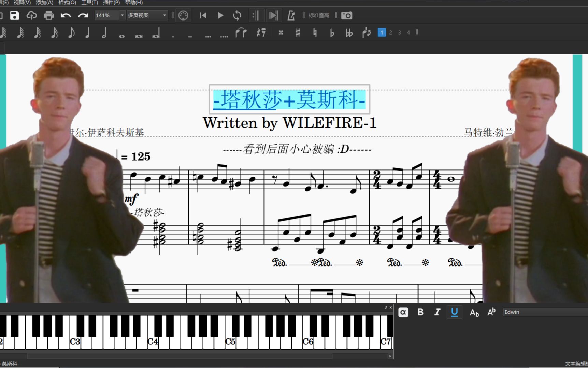Open the 帮助(H) menu
The width and height of the screenshot is (588, 368).
133,3
